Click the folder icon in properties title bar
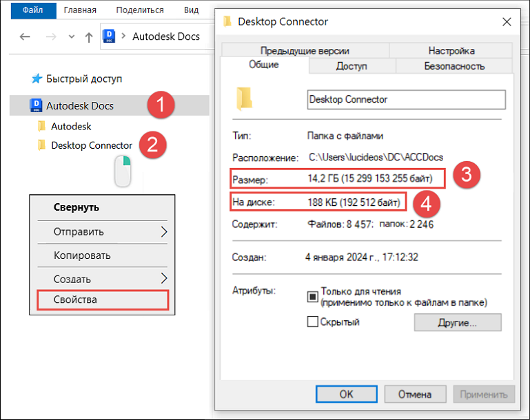530x420 pixels. click(x=227, y=21)
